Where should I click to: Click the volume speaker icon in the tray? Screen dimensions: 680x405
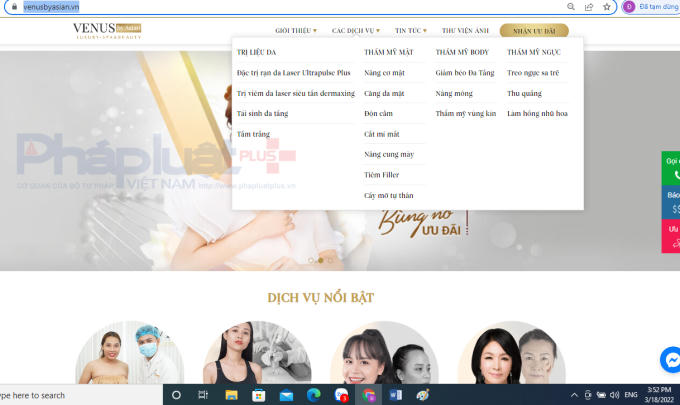click(615, 395)
